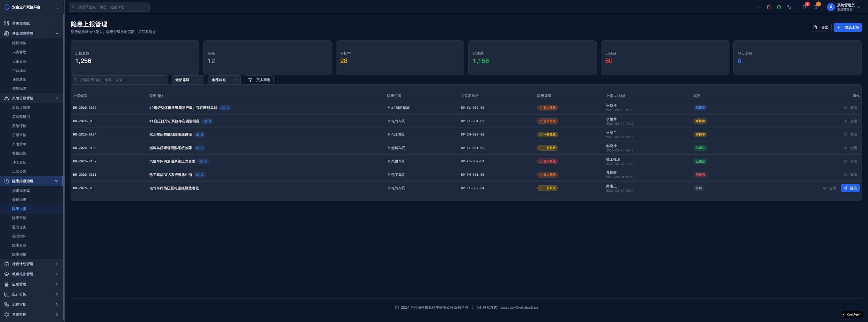Click the eye view icon for HR-2026-0152
Image resolution: width=868 pixels, height=322 pixels.
tap(845, 161)
